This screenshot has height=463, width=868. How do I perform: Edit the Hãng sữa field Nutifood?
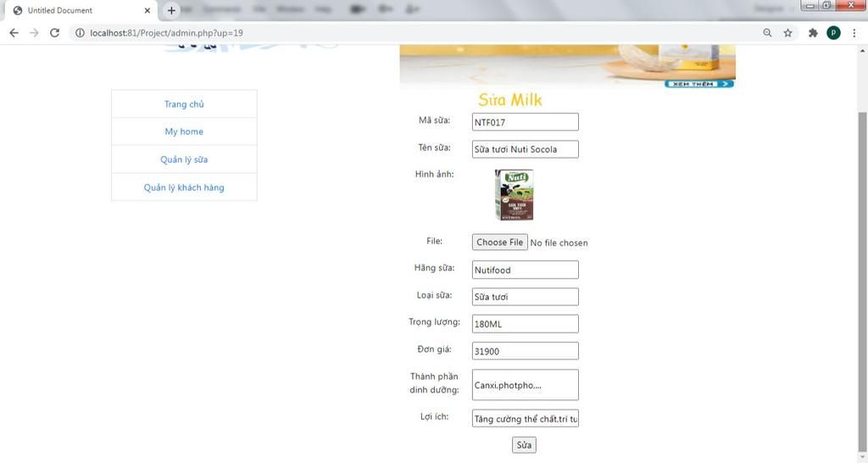[x=526, y=270]
